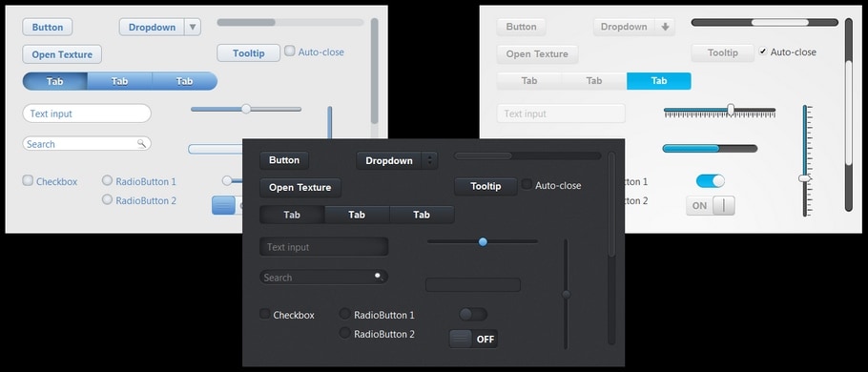Click the blue theme dropdown arrow

193,27
